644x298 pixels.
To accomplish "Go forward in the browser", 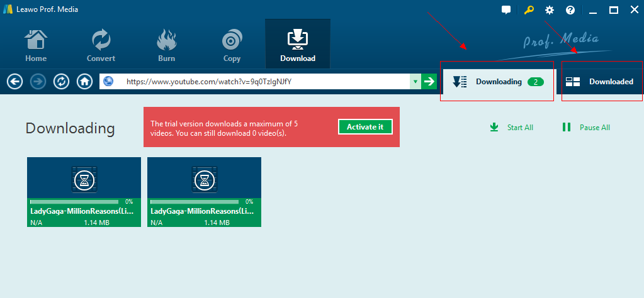I will click(x=38, y=82).
